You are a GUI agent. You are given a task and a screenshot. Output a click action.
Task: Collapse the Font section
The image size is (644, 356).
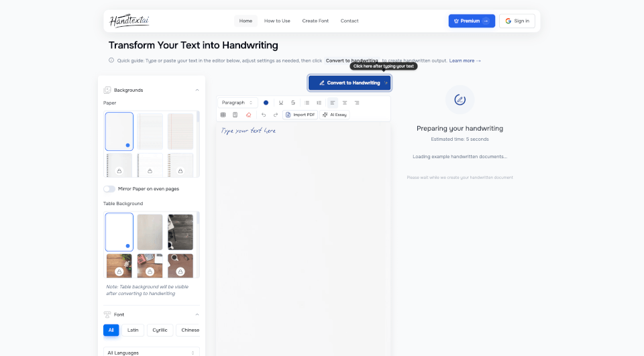197,314
